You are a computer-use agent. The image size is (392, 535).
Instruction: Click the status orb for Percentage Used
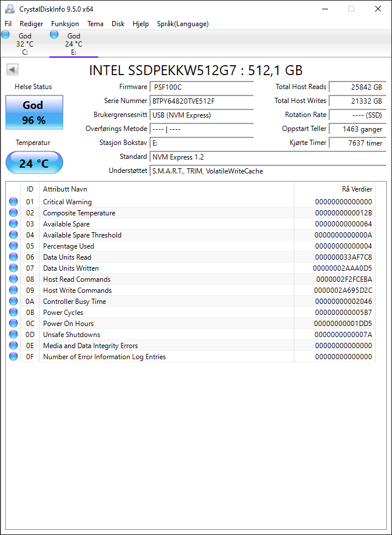click(x=13, y=246)
